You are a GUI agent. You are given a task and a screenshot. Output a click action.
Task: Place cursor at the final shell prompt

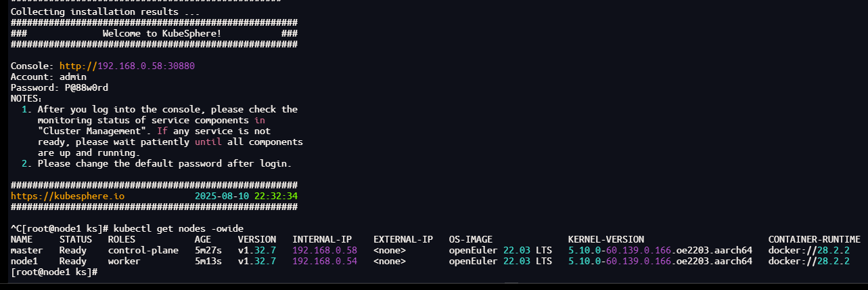coord(101,272)
